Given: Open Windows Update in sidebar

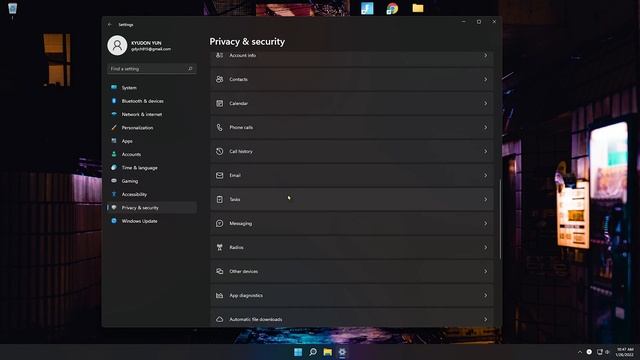Looking at the screenshot, I should pos(152,221).
